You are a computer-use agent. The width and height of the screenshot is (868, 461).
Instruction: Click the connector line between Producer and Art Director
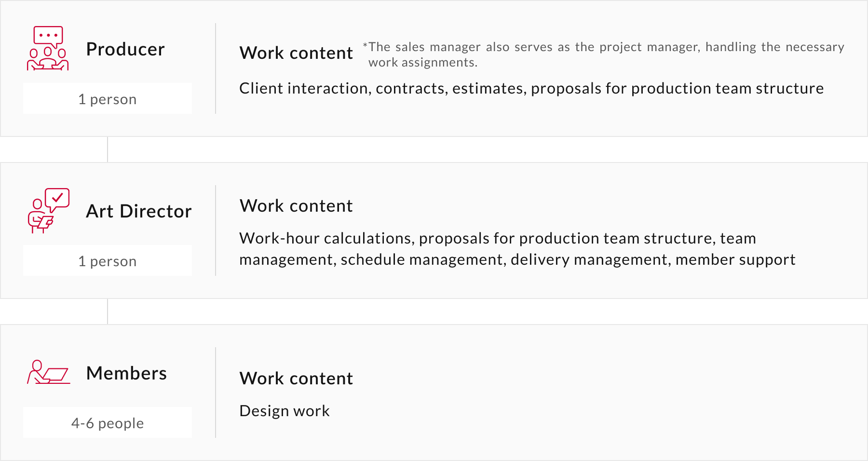tap(108, 149)
